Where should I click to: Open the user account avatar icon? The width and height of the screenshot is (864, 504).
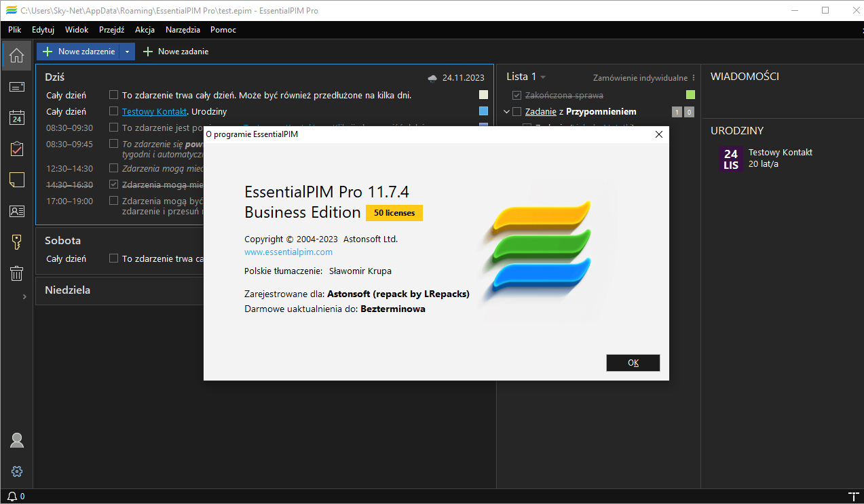(x=17, y=440)
